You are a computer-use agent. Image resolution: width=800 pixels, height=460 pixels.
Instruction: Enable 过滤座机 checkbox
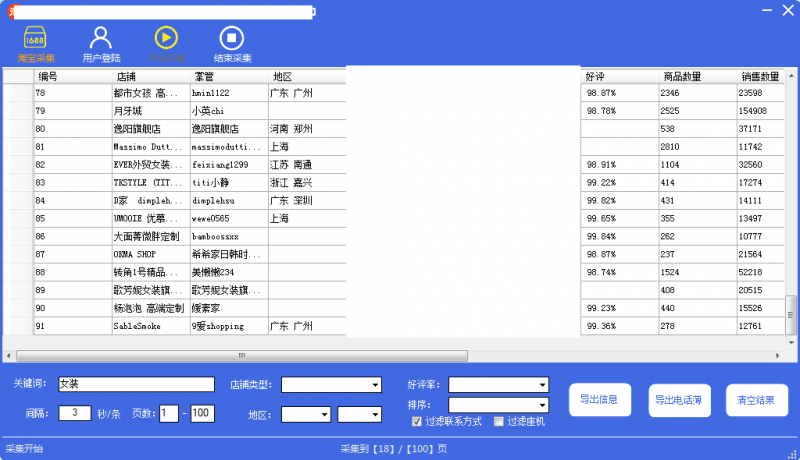coord(499,422)
